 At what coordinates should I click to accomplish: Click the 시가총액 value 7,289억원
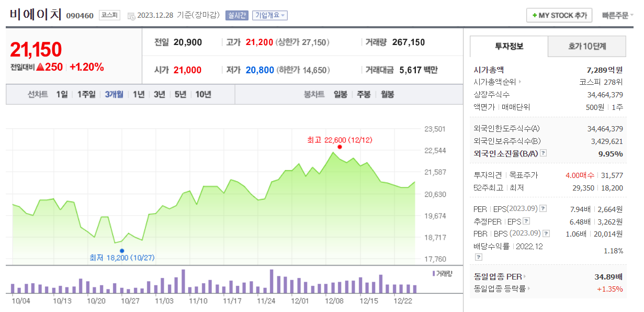605,70
